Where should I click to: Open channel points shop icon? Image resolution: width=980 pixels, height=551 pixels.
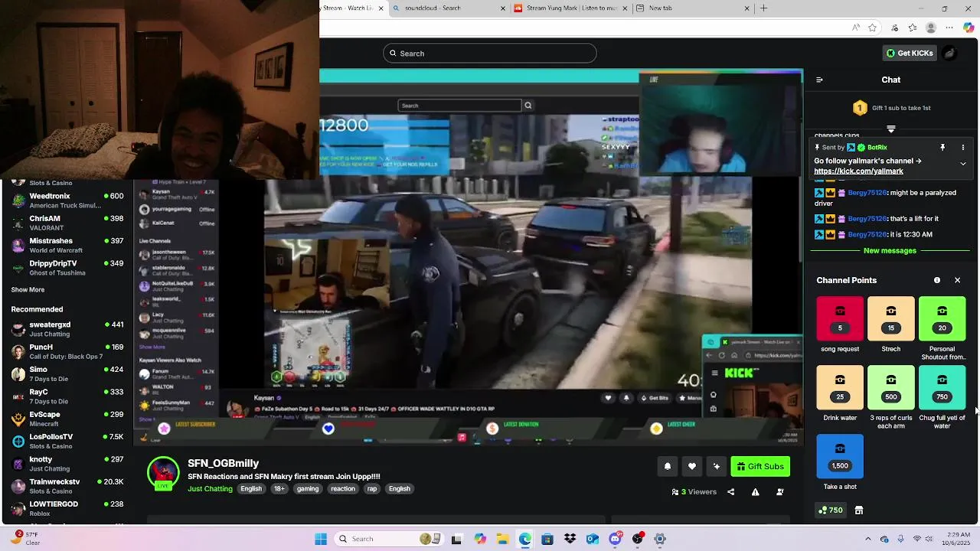click(859, 510)
